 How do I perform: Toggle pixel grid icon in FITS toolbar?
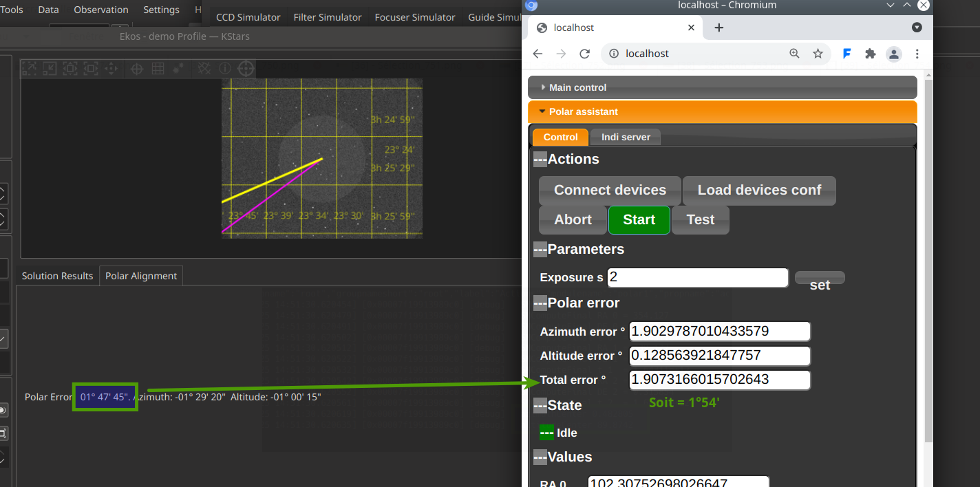click(x=158, y=68)
